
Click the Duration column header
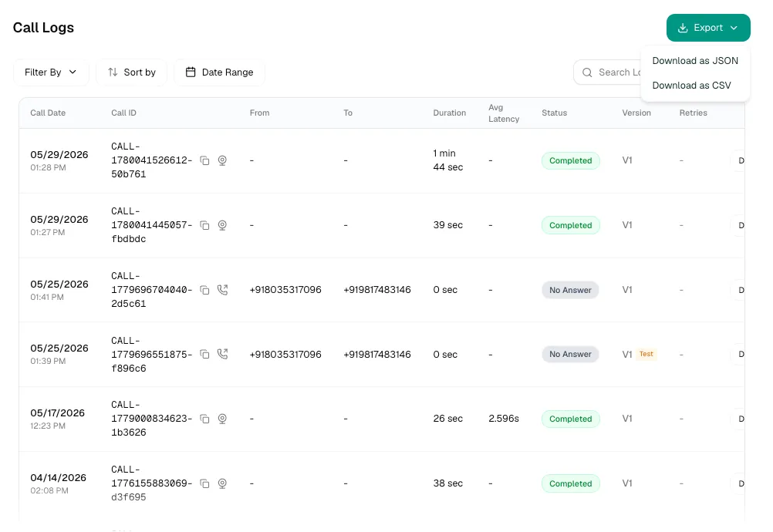[x=449, y=113]
